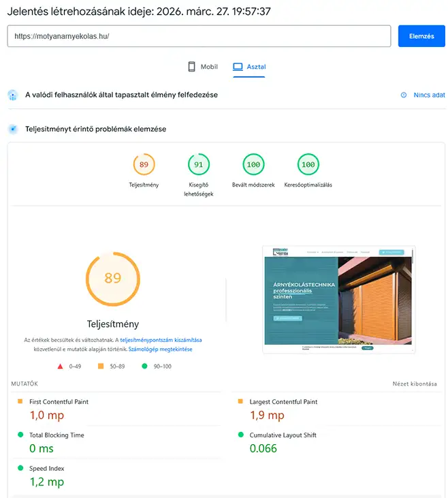Click the 1,0 mp value

click(47, 415)
